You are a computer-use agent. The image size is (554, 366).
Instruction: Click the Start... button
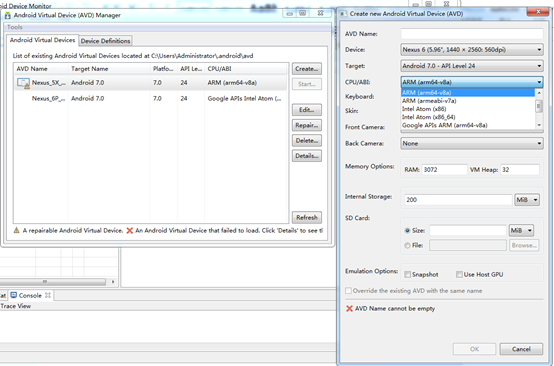coord(307,84)
